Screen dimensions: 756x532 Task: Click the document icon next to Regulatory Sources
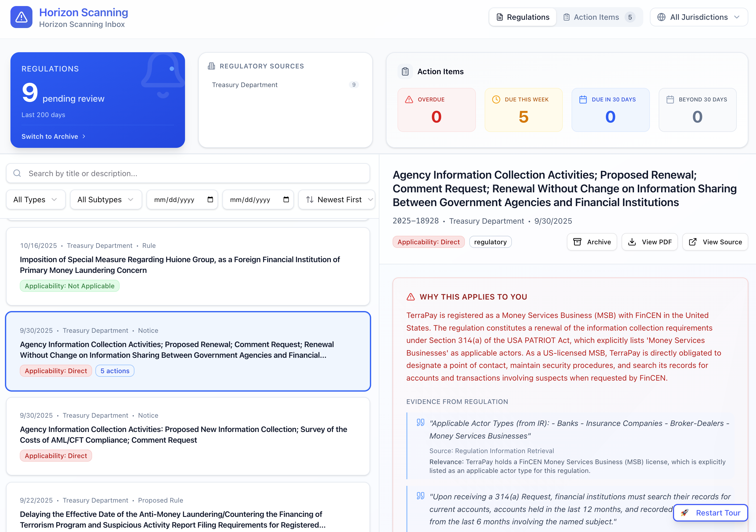pyautogui.click(x=211, y=66)
